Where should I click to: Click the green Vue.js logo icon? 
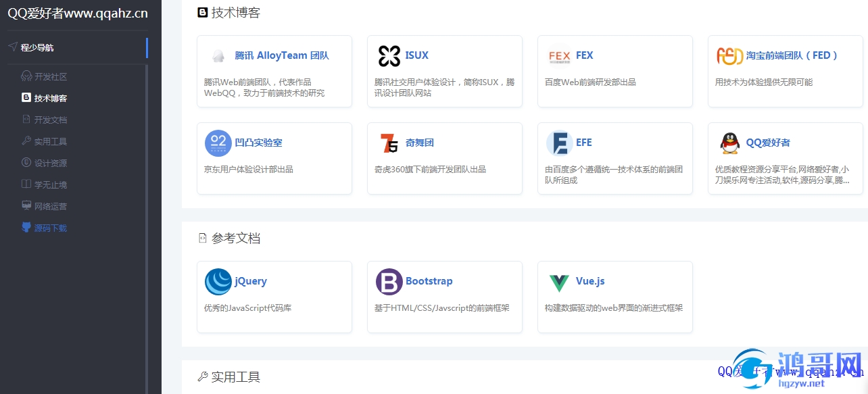click(x=559, y=282)
